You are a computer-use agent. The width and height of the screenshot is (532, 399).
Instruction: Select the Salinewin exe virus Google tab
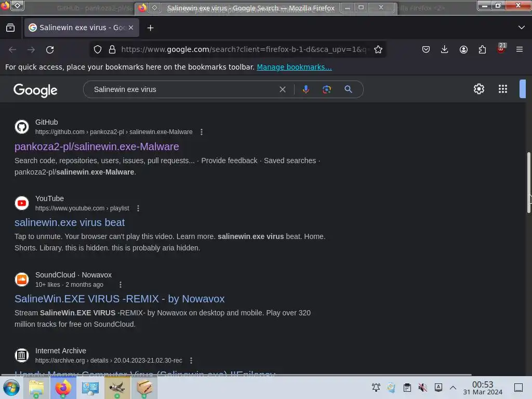(82, 28)
